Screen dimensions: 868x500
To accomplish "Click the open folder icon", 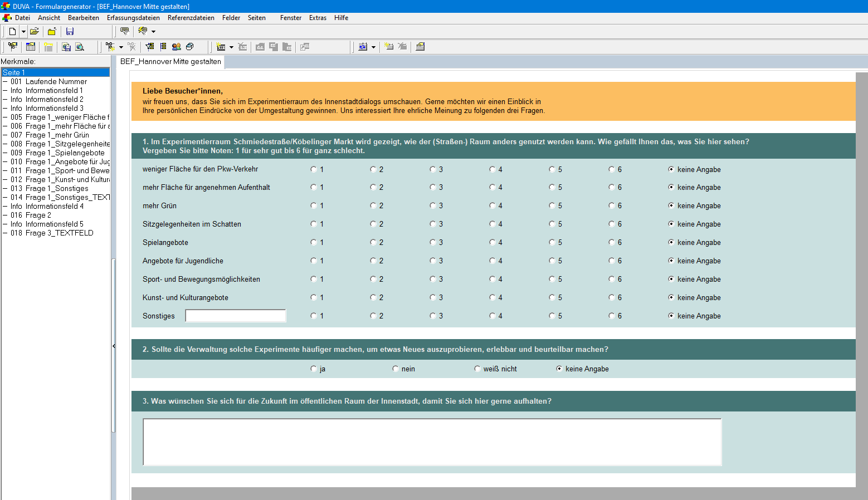I will 35,31.
